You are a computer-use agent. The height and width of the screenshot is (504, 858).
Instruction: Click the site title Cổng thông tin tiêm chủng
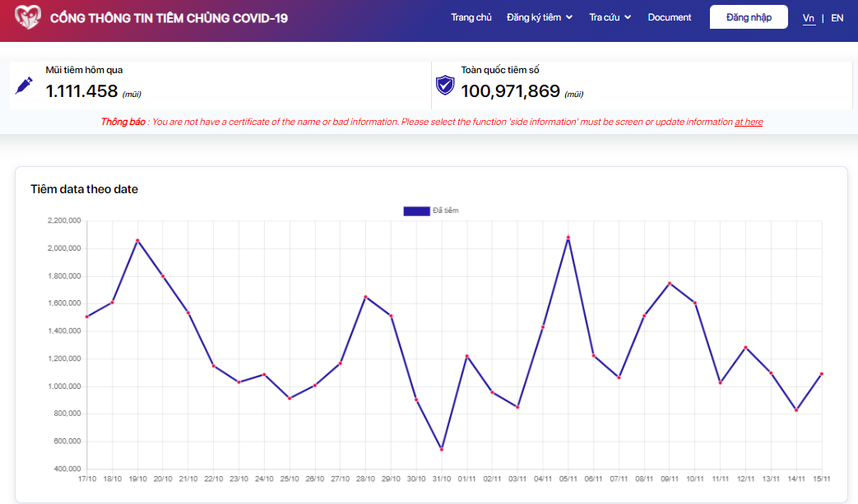[x=169, y=18]
